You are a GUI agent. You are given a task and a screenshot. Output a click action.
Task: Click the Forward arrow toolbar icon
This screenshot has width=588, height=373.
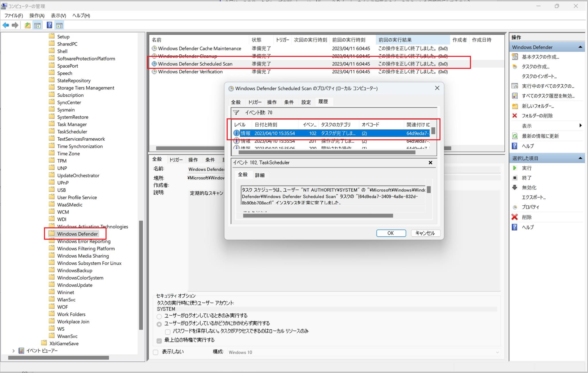pyautogui.click(x=15, y=25)
